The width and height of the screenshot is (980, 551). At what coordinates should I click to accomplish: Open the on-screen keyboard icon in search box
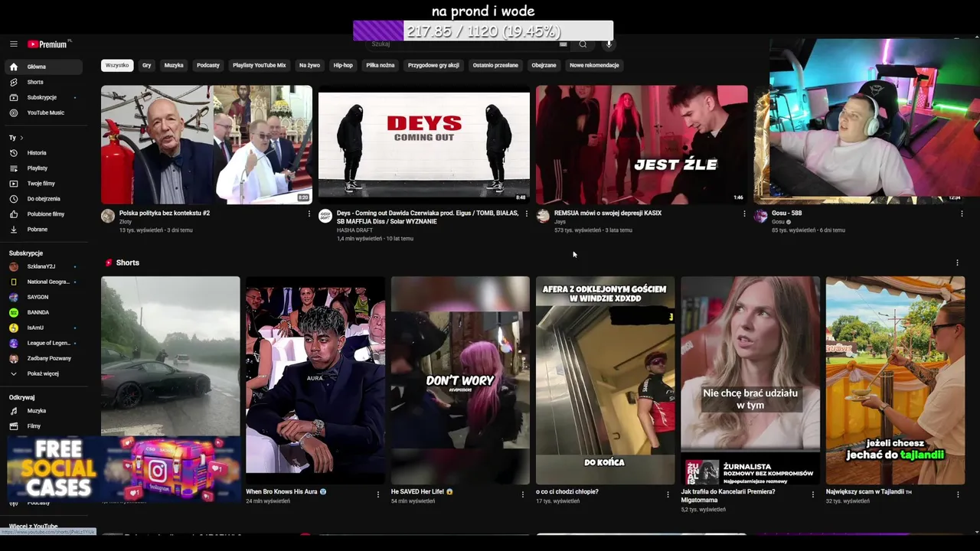pyautogui.click(x=563, y=44)
